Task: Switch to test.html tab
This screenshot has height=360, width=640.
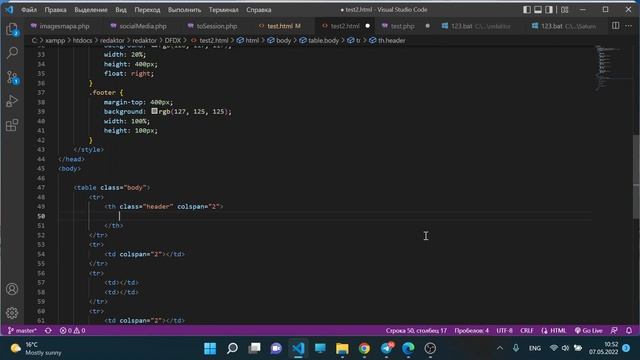Action: coord(280,26)
